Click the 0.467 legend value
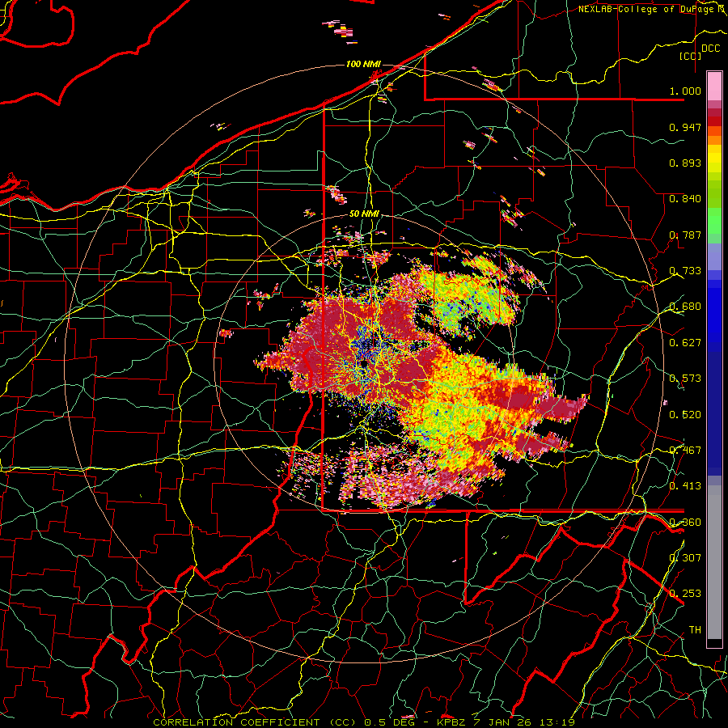The height and width of the screenshot is (728, 728). click(685, 450)
